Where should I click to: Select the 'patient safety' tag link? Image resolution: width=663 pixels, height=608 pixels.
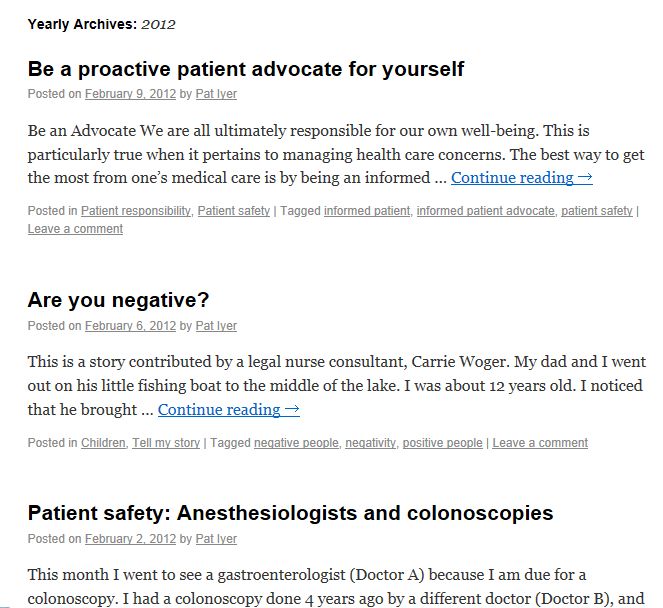click(596, 211)
